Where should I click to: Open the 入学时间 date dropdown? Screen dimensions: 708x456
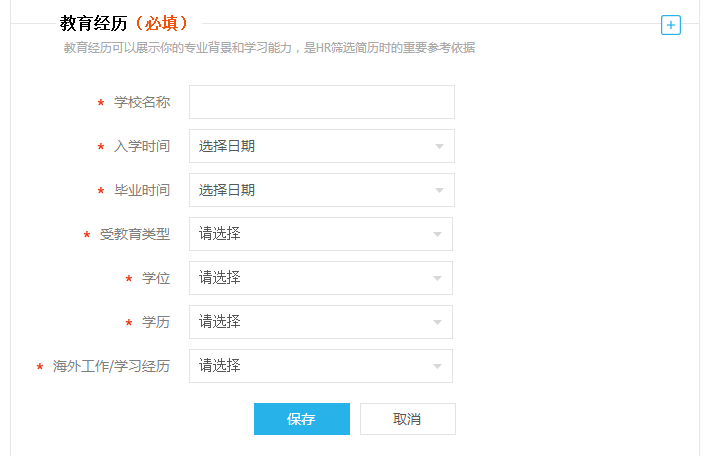[x=322, y=146]
